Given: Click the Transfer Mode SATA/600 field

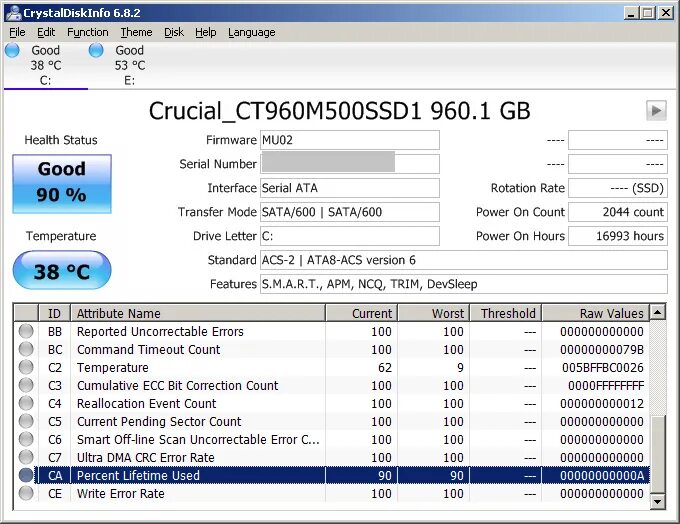Looking at the screenshot, I should [350, 212].
